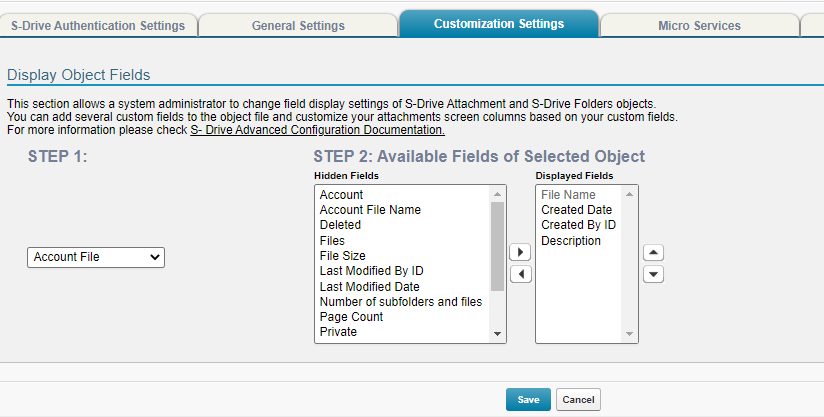Select Last Modified Date hidden field
The image size is (824, 417).
coord(369,286)
